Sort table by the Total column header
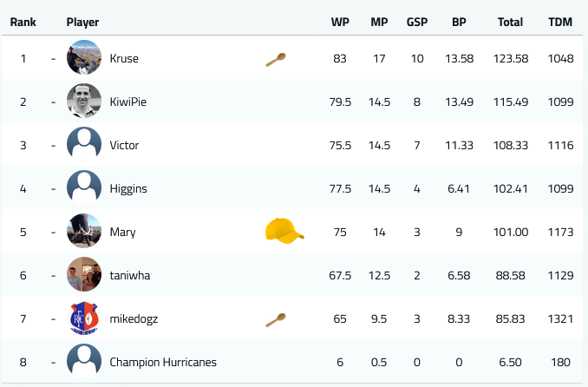 pyautogui.click(x=510, y=22)
